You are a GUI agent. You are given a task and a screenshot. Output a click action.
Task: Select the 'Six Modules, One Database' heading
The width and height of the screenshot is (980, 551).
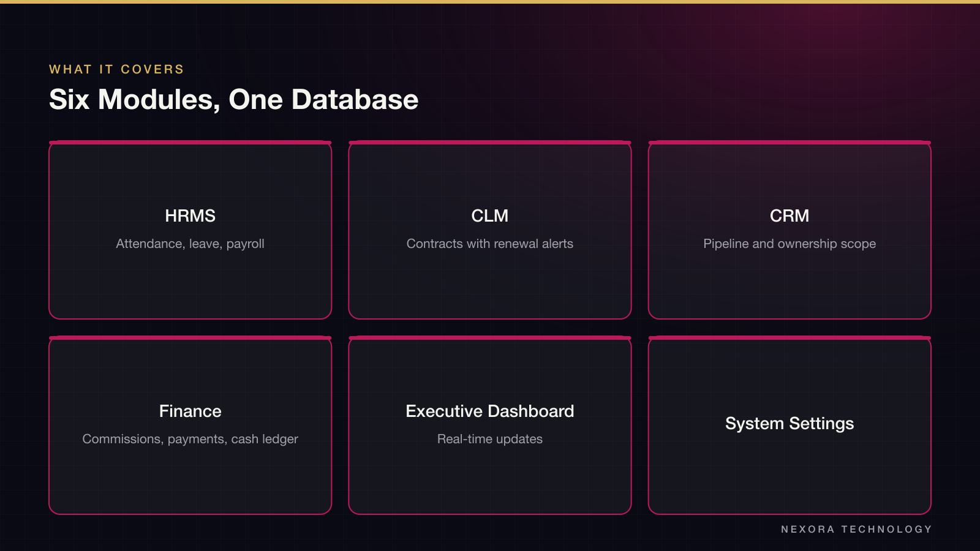[233, 99]
